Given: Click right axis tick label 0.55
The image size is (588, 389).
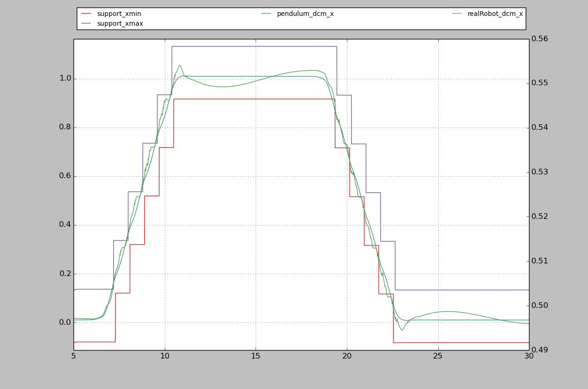Looking at the screenshot, I should tap(539, 83).
